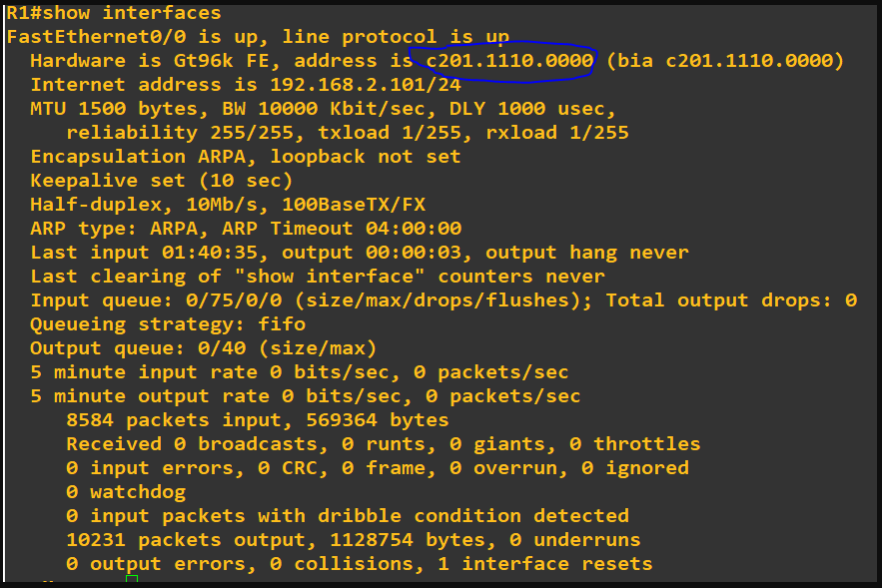Click the IP address 192.168.2.101/24
The image size is (882, 588).
(x=366, y=84)
